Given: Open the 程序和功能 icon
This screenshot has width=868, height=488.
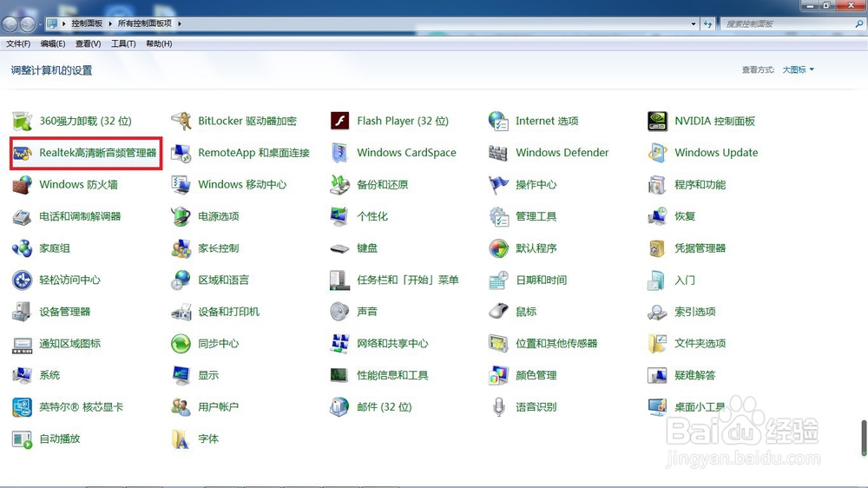Looking at the screenshot, I should click(x=657, y=184).
